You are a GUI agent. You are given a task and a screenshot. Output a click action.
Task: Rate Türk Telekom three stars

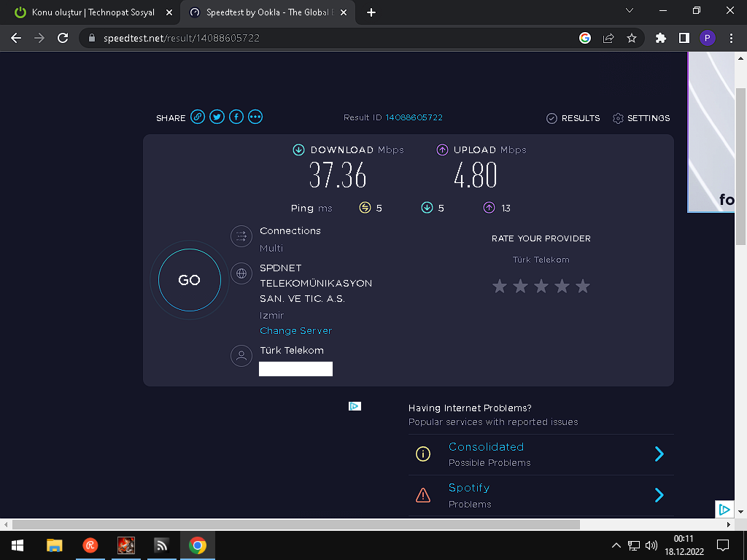coord(541,286)
